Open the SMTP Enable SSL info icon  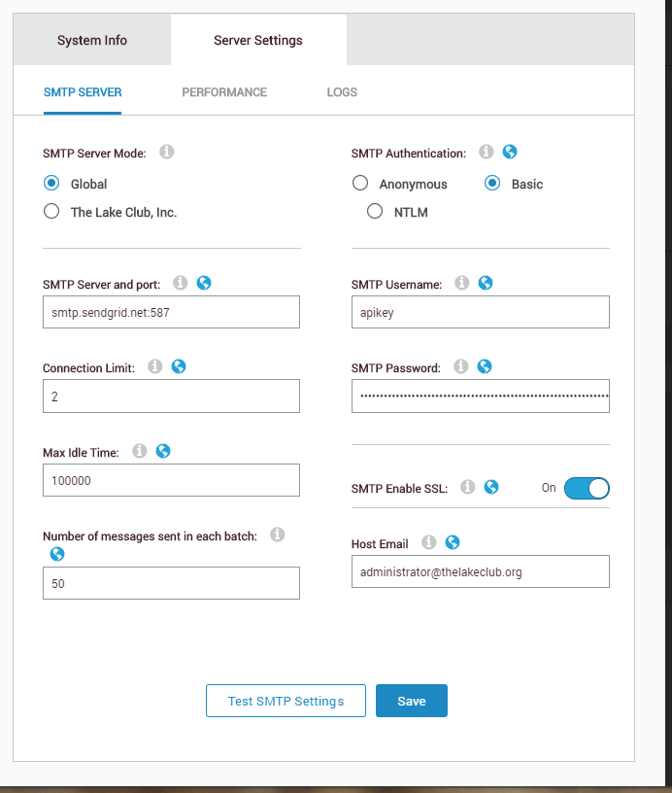click(x=467, y=487)
